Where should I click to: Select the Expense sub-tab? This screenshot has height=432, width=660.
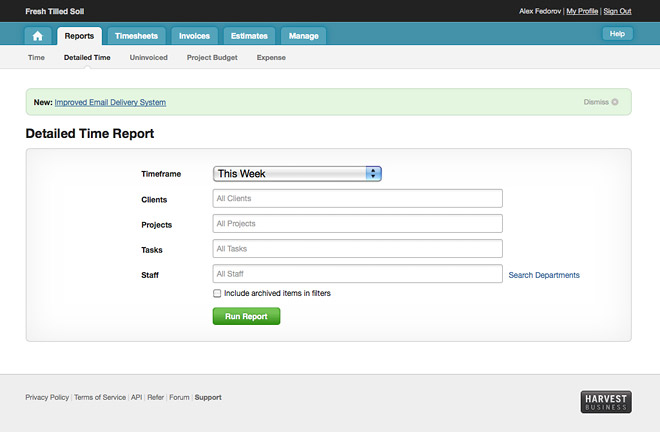271,58
